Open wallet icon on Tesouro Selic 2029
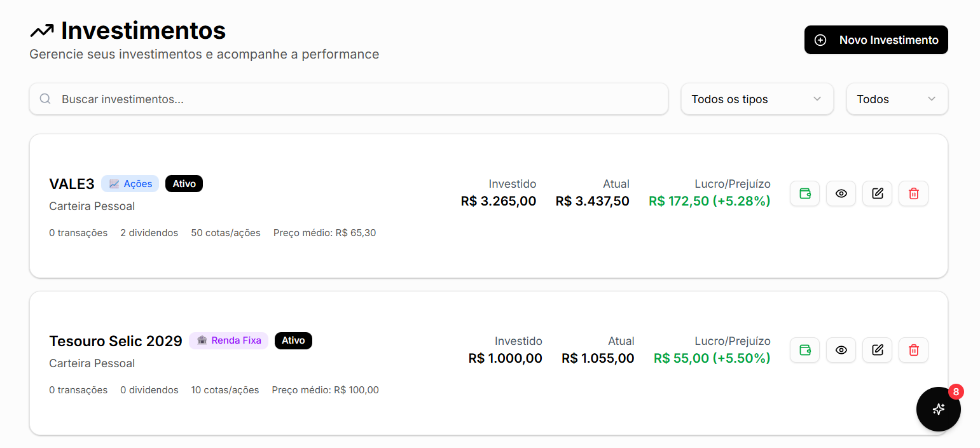Viewport: 980px width, 448px height. click(804, 350)
